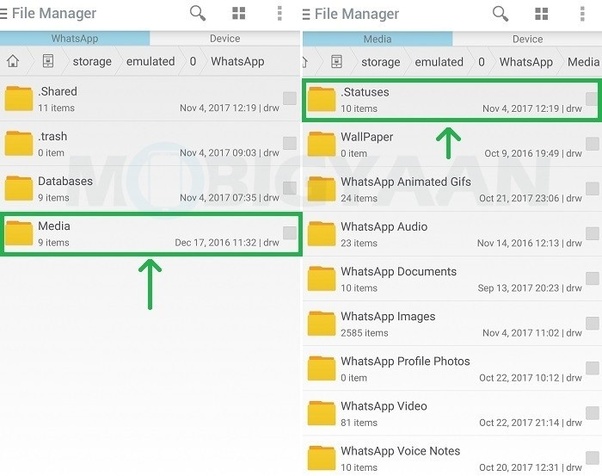The image size is (602, 476).
Task: Open the WhatsApp Voice Notes folder icon
Action: (322, 458)
